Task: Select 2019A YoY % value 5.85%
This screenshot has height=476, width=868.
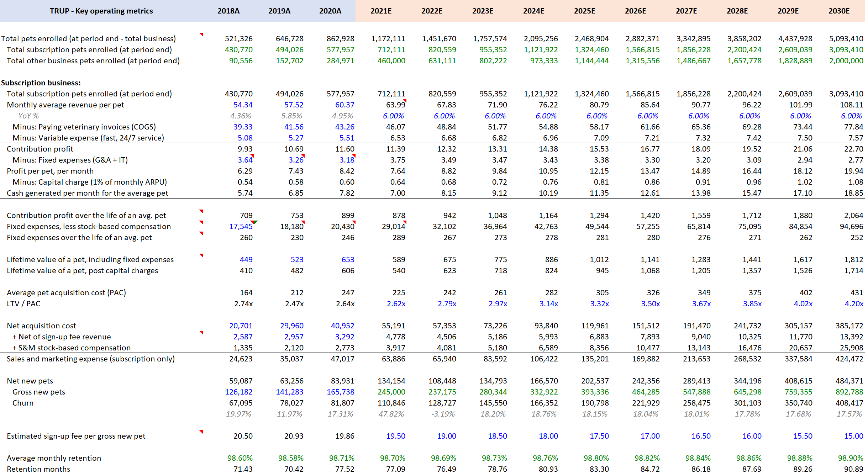Action: coord(291,116)
